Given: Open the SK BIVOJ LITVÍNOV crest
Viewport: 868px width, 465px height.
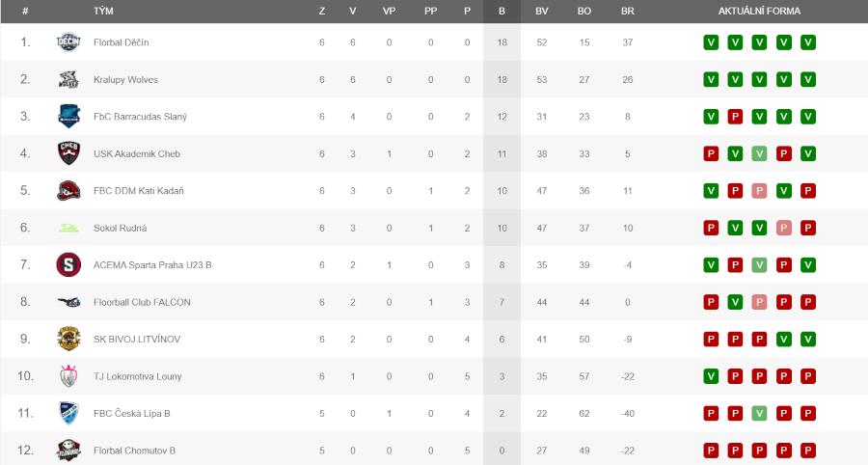Looking at the screenshot, I should [68, 339].
